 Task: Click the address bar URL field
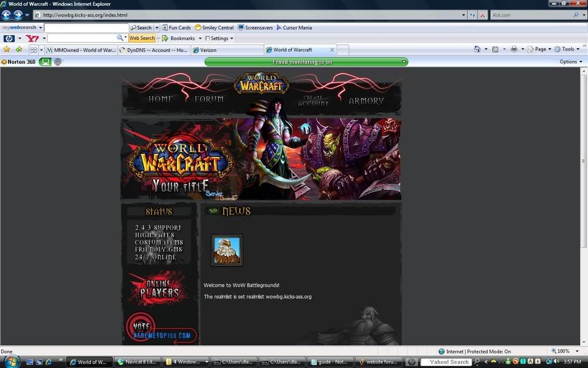(x=247, y=15)
